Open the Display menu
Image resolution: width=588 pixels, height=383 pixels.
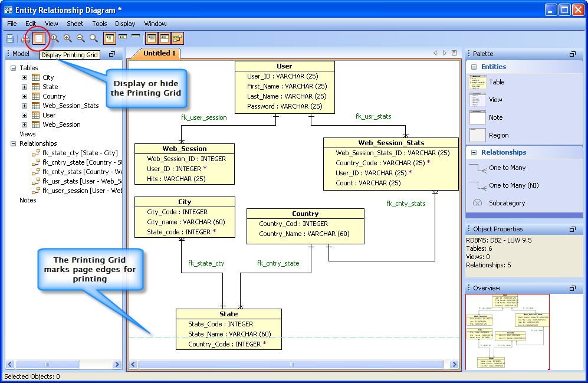125,24
